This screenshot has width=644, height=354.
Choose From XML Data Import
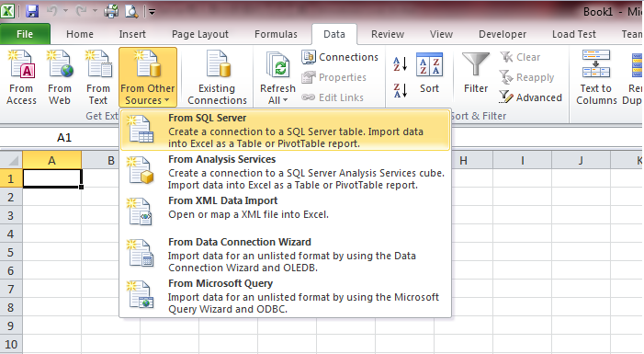click(286, 213)
